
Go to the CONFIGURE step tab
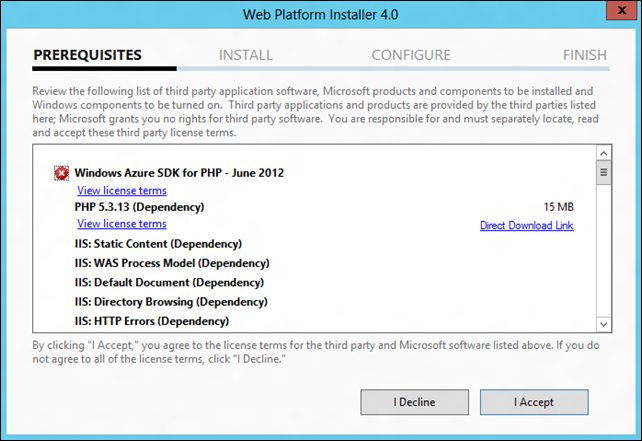[411, 55]
